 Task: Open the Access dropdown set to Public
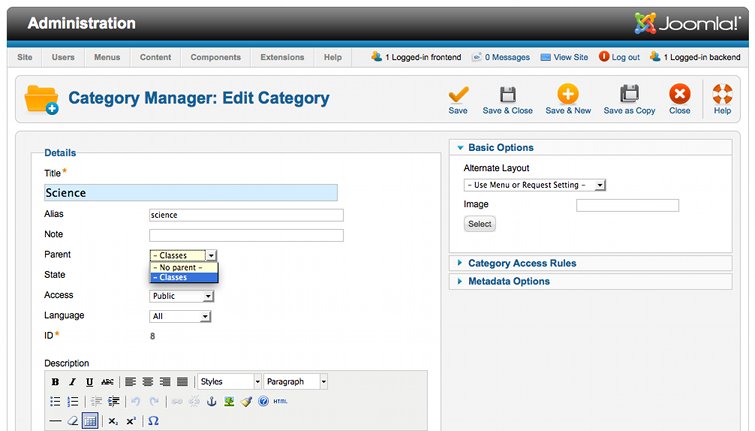pyautogui.click(x=181, y=296)
